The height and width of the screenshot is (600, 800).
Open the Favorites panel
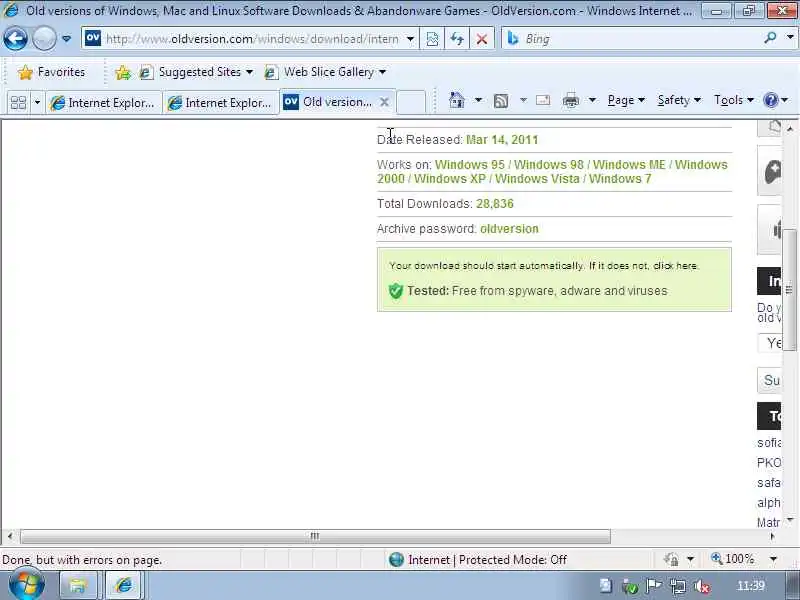[51, 72]
